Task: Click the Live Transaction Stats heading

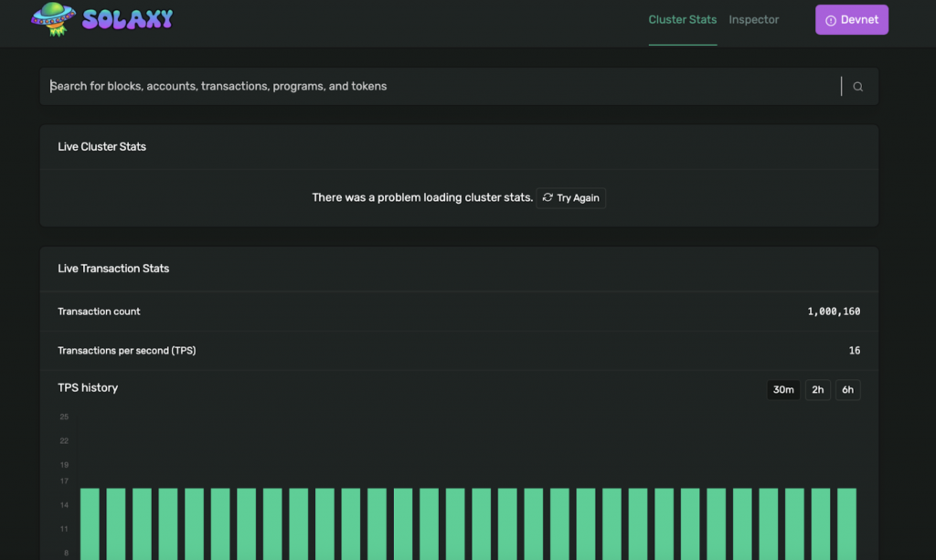Action: pos(113,269)
